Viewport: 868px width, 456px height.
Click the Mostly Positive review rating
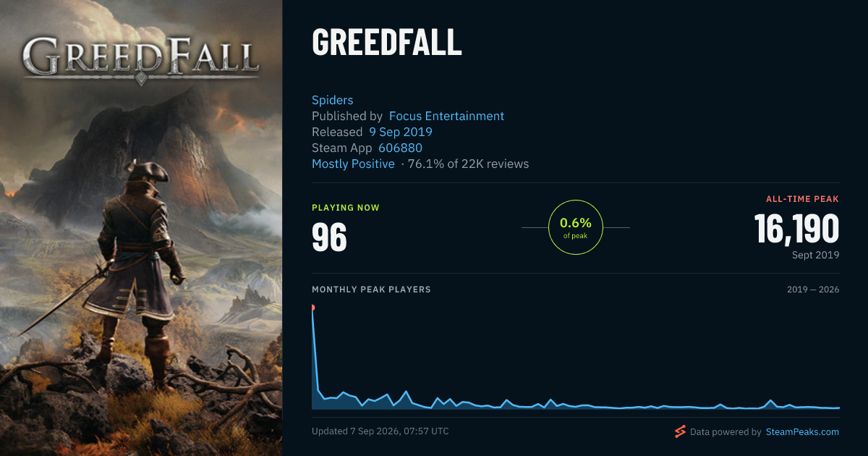(x=353, y=164)
